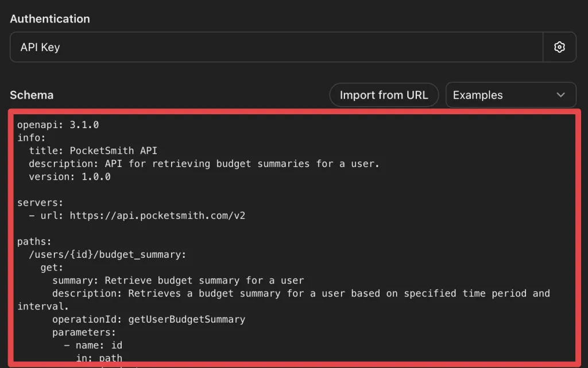Place cursor on version: 1.0.0 line

click(69, 177)
